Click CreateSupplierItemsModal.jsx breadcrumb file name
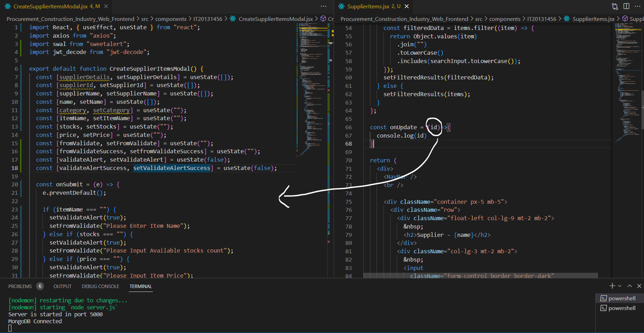This screenshot has width=644, height=333. [276, 19]
